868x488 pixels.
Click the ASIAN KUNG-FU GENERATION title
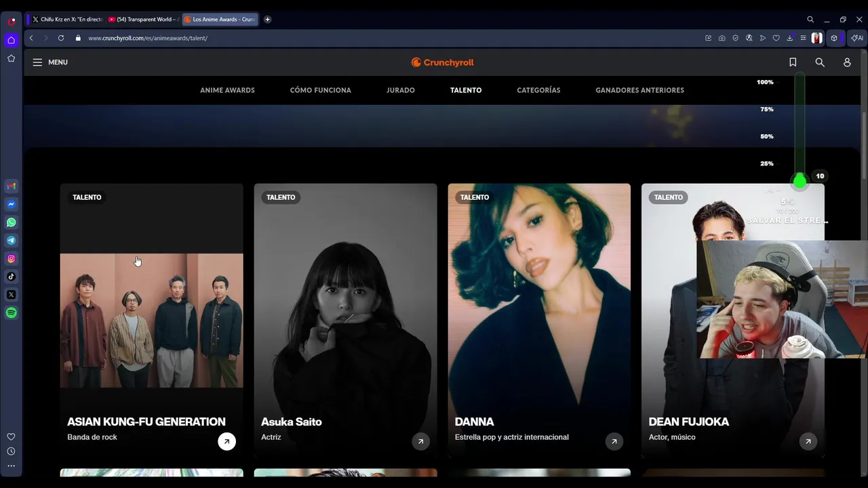(x=146, y=422)
